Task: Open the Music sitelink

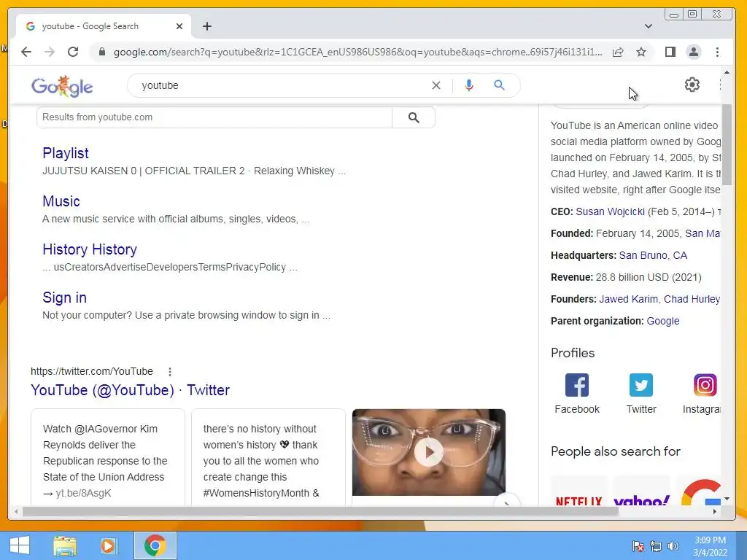Action: pyautogui.click(x=61, y=201)
